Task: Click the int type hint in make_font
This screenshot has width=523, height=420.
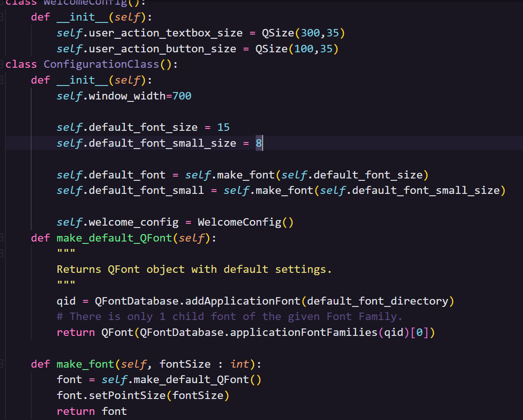Action: (x=239, y=364)
